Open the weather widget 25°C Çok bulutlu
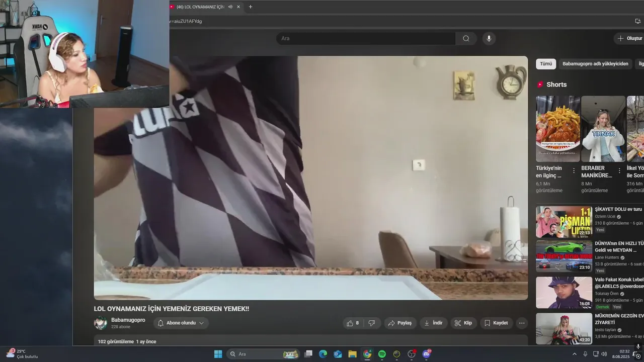The height and width of the screenshot is (362, 644). (23, 354)
